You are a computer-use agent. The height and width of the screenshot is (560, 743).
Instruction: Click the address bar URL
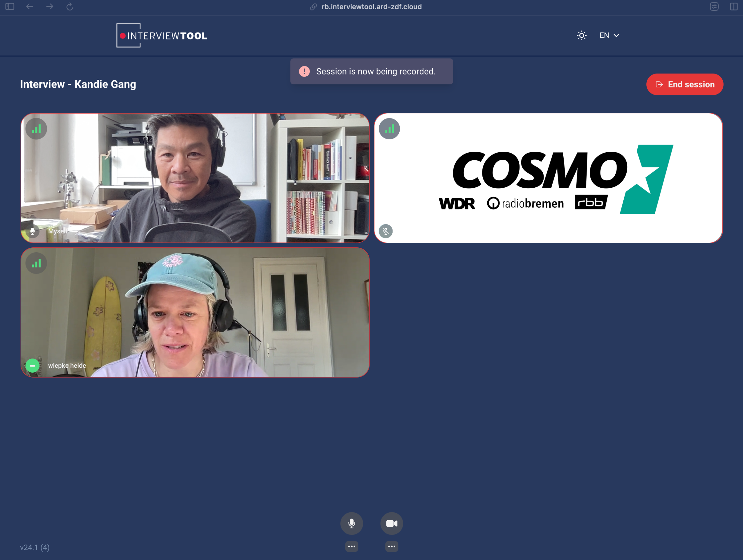click(371, 7)
